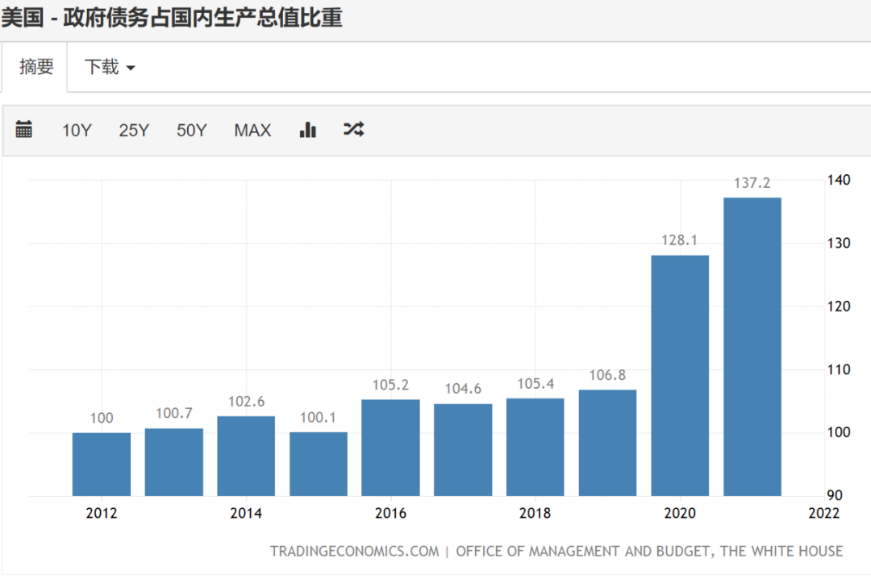This screenshot has height=588, width=871.
Task: Click the 2012 bar labeled 100
Action: point(102,464)
